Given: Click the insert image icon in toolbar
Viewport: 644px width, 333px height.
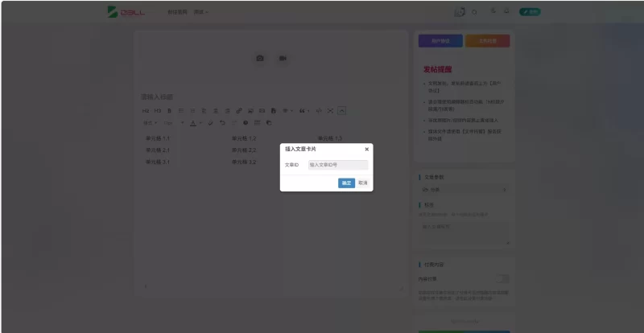Looking at the screenshot, I should pos(250,111).
